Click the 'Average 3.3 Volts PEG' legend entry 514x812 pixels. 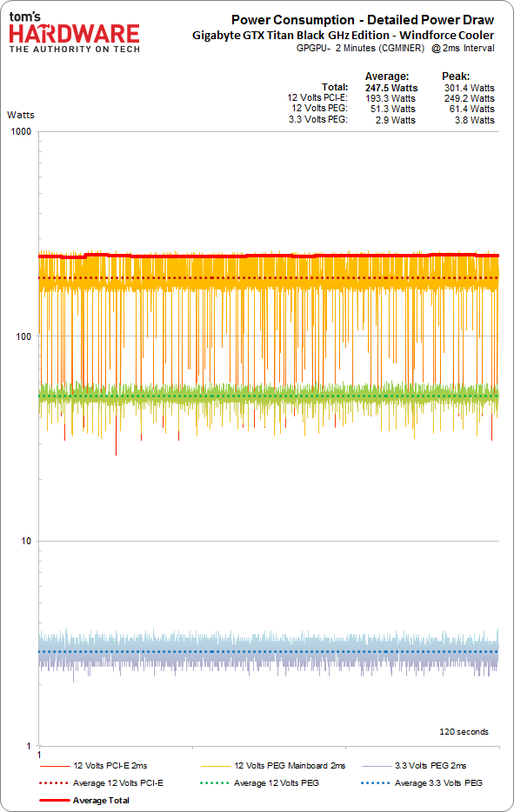tap(422, 783)
